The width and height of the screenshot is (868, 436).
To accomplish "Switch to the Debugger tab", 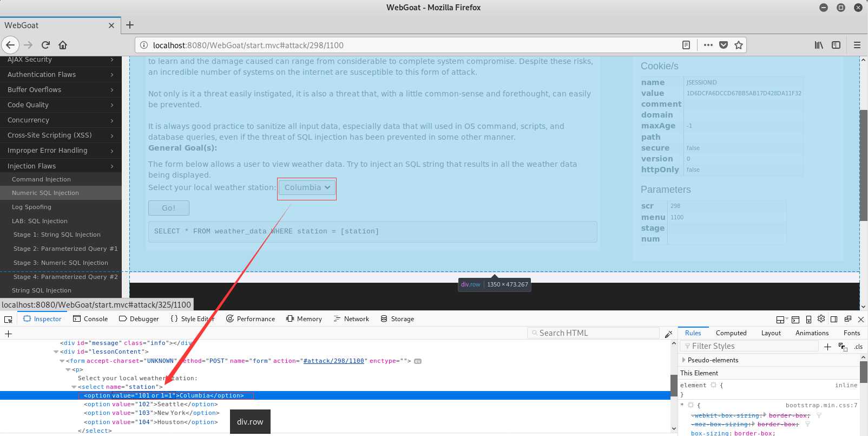I will click(x=139, y=319).
